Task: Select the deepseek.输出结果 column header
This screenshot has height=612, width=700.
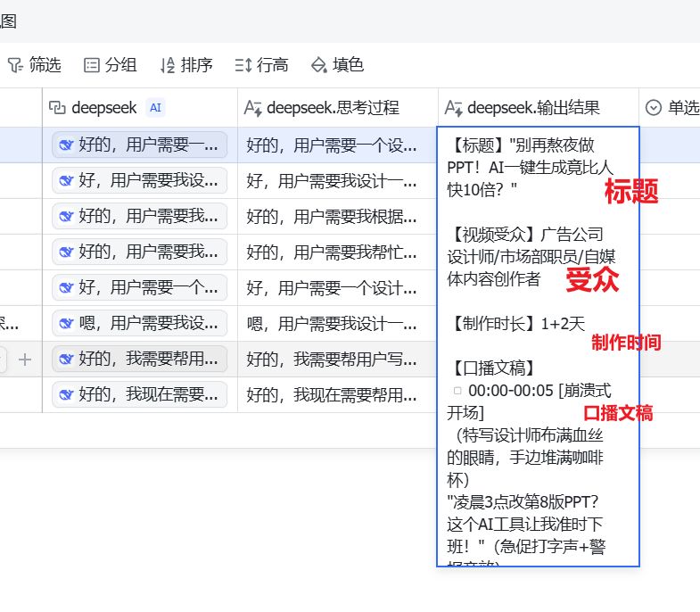Action: [x=539, y=108]
